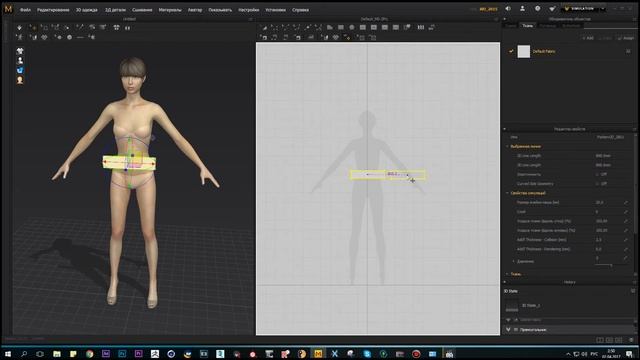Open Chrome from the taskbar
Image resolution: width=640 pixels, height=360 pixels.
tap(89, 353)
